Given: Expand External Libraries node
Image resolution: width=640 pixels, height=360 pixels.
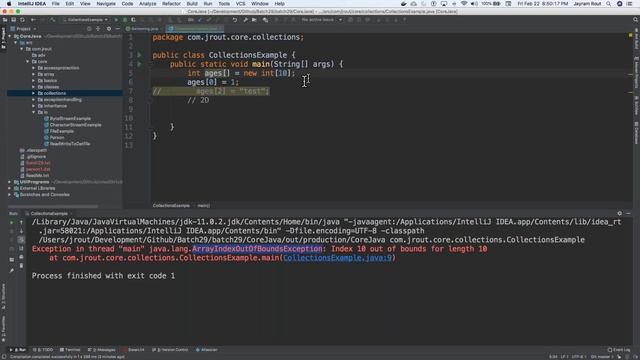Looking at the screenshot, I should tap(10, 189).
